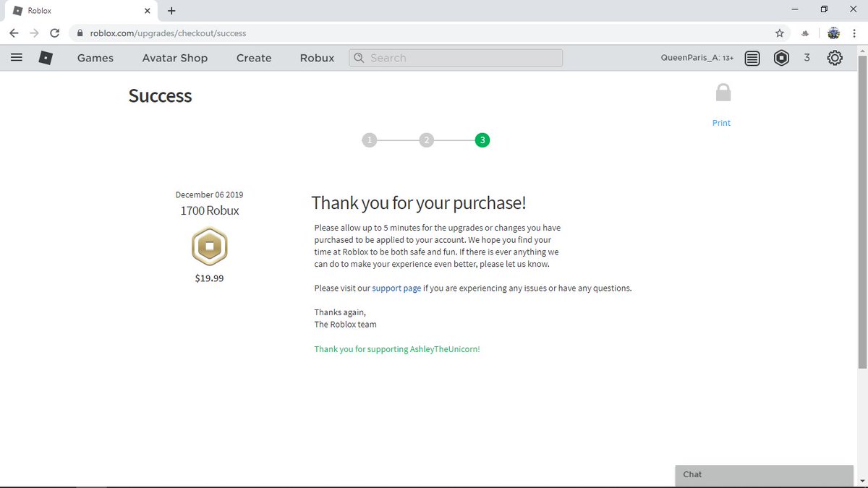Screen dimensions: 868x488
Task: Click the secure padlock icon above Print
Action: tap(723, 93)
